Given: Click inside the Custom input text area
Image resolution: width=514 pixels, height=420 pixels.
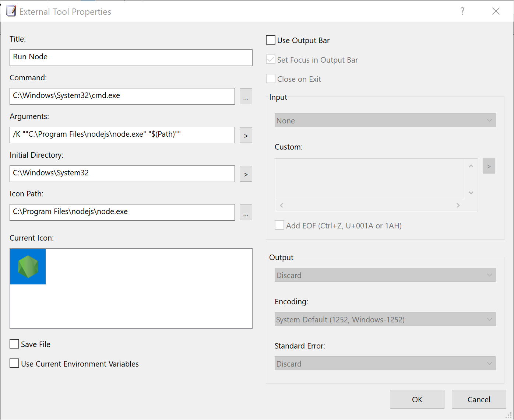Looking at the screenshot, I should pos(370,179).
